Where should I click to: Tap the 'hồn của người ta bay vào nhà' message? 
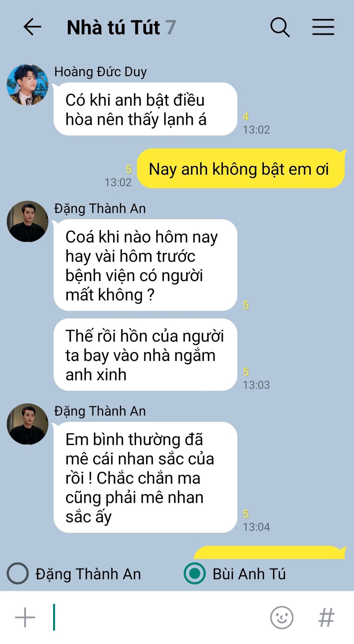[145, 355]
